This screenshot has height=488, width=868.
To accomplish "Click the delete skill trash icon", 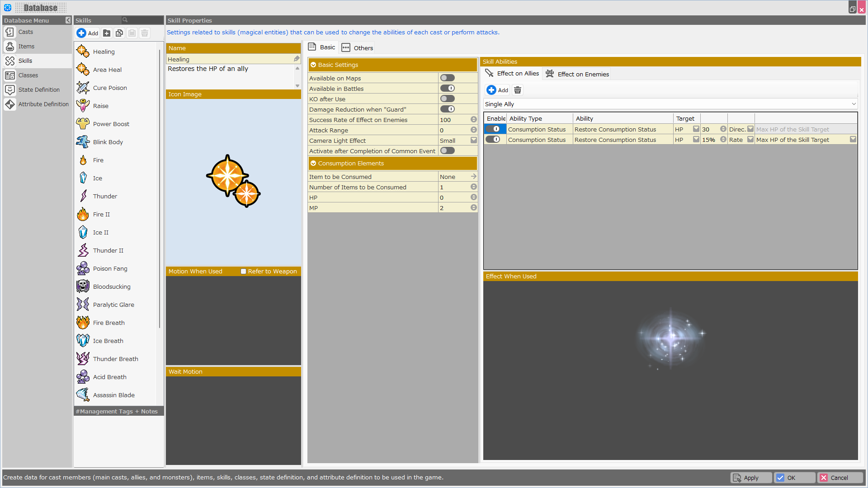I will [x=145, y=33].
